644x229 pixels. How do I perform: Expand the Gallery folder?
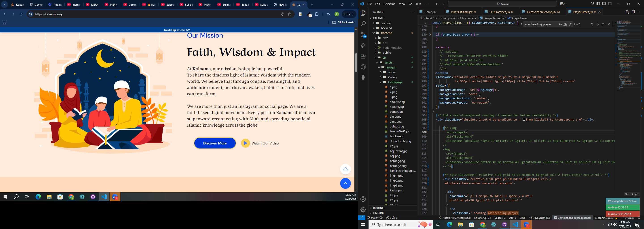pos(381,77)
